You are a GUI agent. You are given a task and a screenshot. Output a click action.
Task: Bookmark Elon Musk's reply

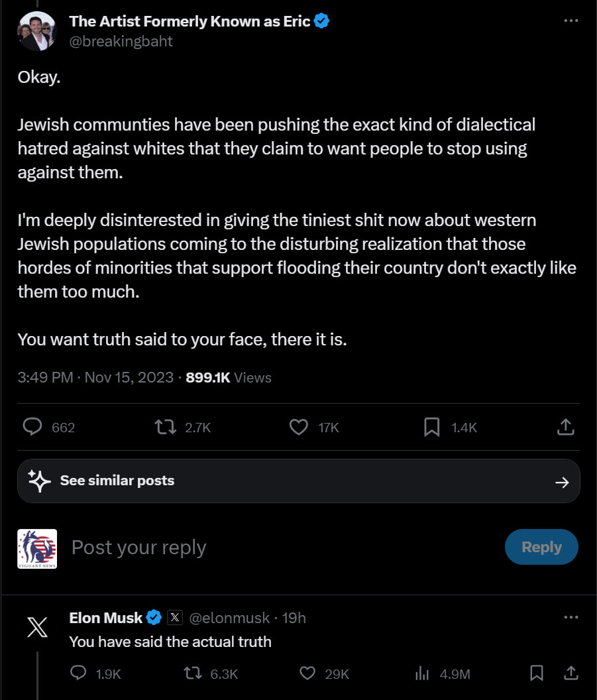coord(537,673)
